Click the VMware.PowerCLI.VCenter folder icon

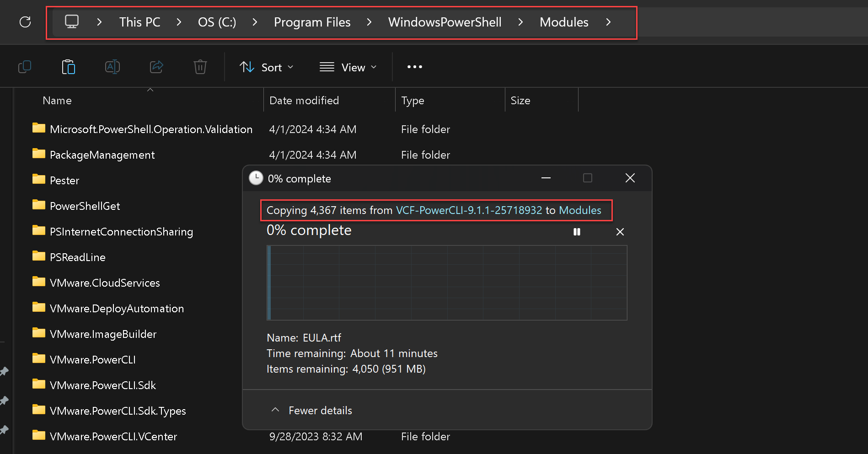pos(39,435)
